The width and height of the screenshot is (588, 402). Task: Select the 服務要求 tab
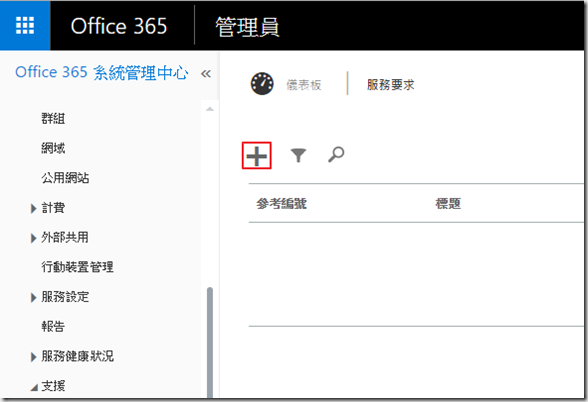390,85
